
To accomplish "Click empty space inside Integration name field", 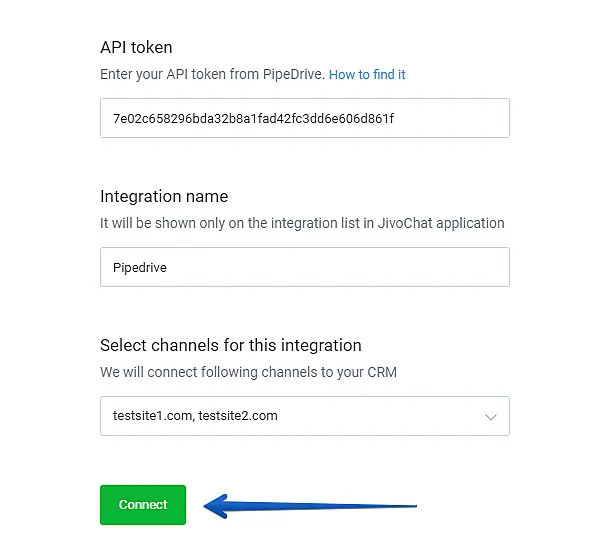I will pyautogui.click(x=350, y=268).
